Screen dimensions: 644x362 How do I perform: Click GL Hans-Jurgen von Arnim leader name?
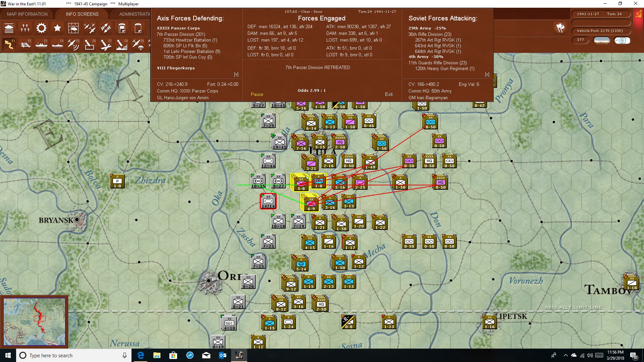[182, 98]
